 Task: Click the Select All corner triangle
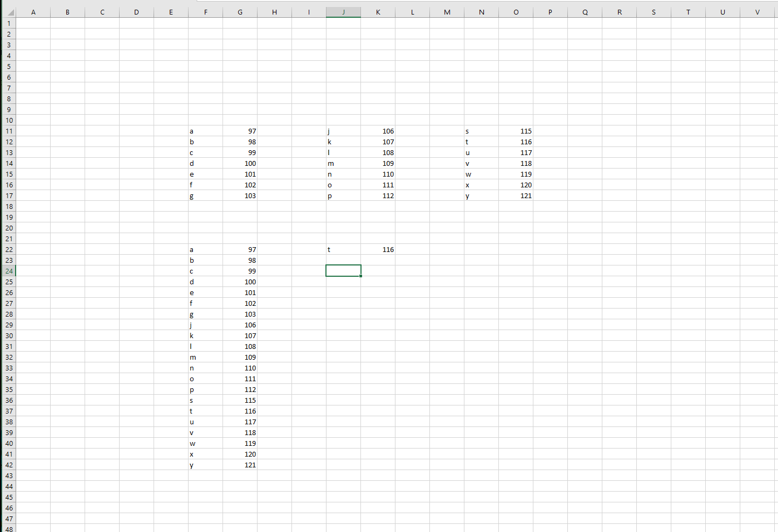pos(8,12)
